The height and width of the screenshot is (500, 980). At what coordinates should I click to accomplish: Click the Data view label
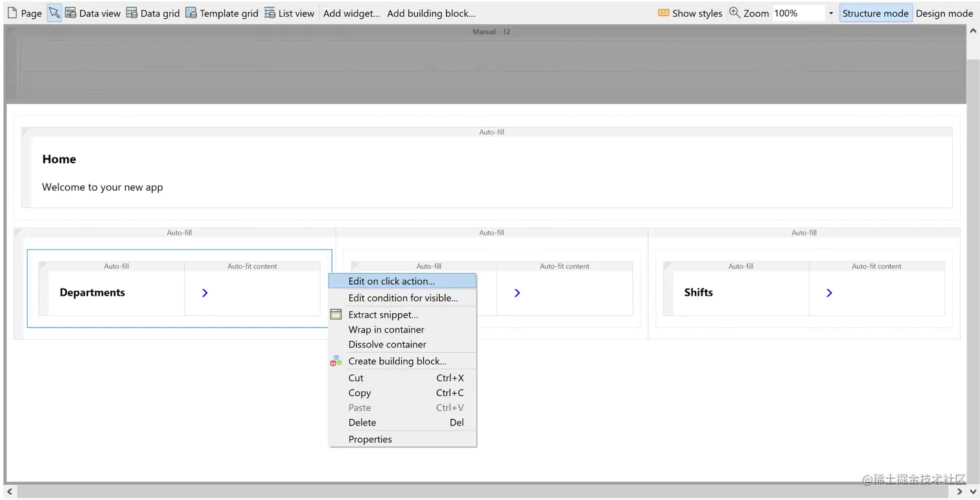click(100, 13)
